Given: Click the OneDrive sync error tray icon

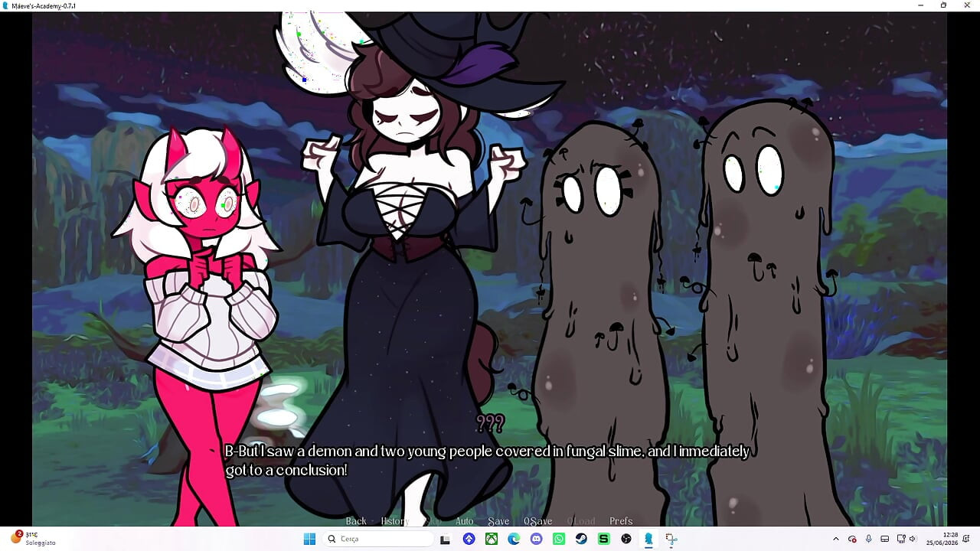Looking at the screenshot, I should pyautogui.click(x=852, y=539).
